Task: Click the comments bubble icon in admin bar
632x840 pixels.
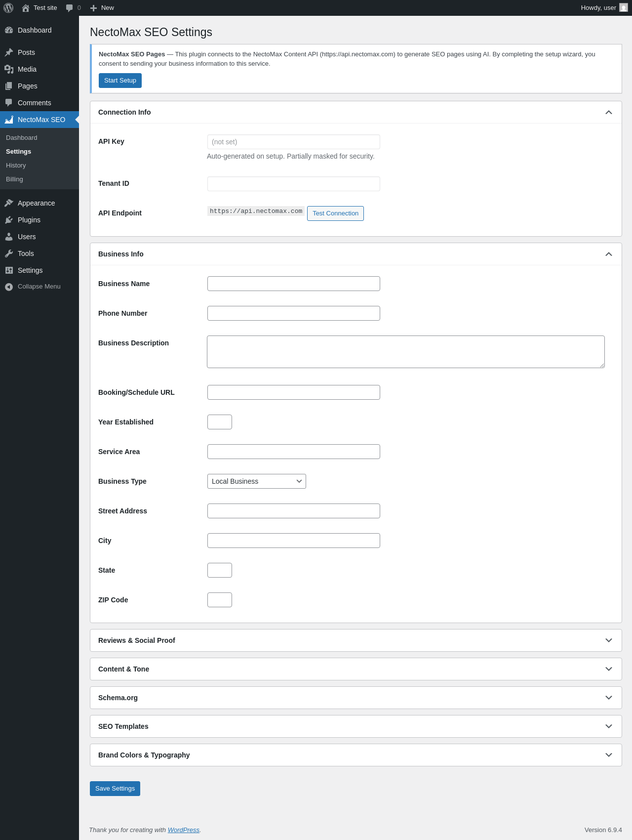Action: [x=70, y=8]
